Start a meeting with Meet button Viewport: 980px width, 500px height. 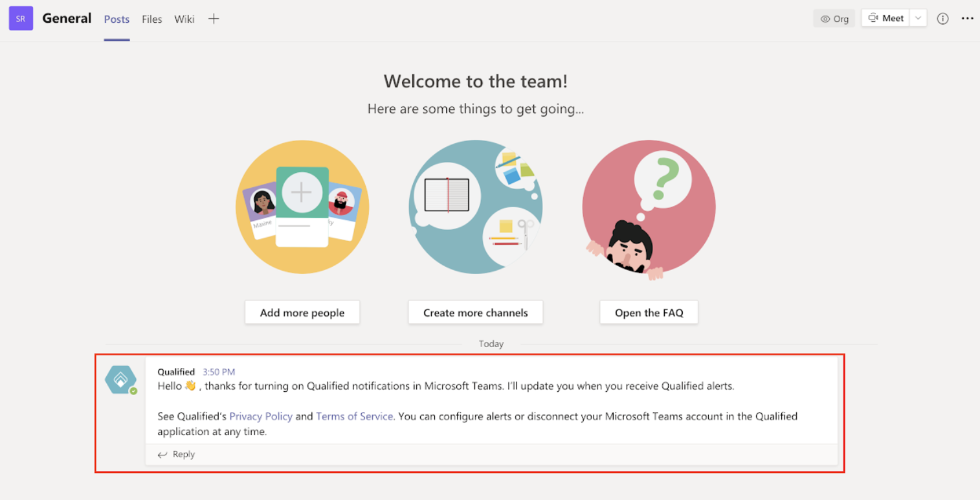(x=885, y=18)
